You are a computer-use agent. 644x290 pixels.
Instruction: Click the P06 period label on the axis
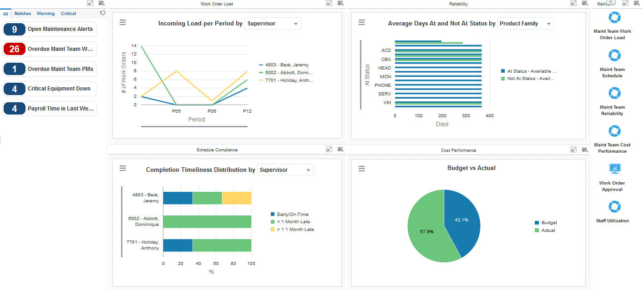[212, 111]
